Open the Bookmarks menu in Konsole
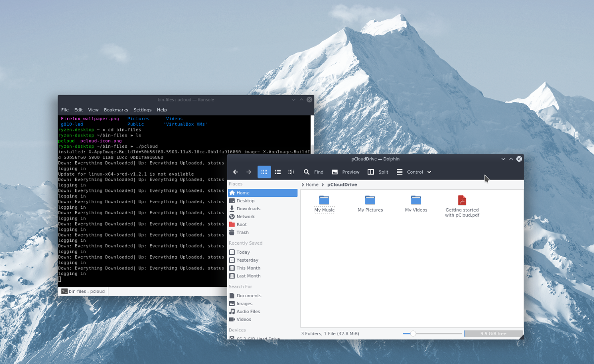Viewport: 594px width, 364px height. 116,110
